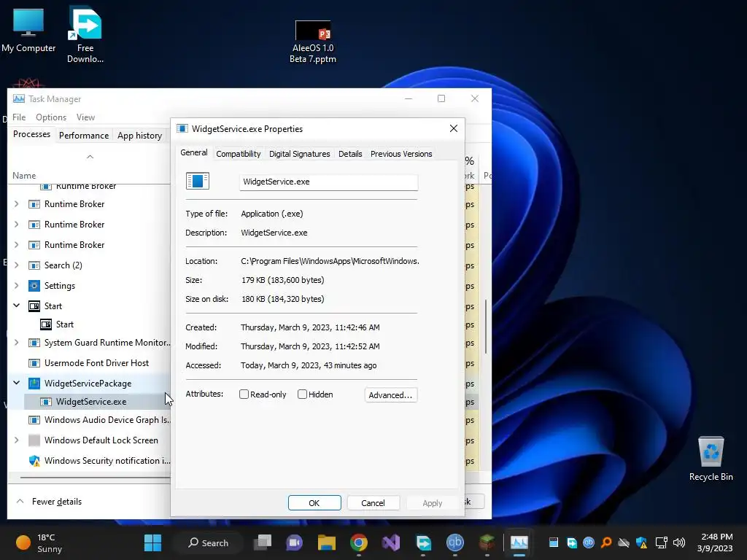Click Cancel in the Properties dialog

(373, 503)
